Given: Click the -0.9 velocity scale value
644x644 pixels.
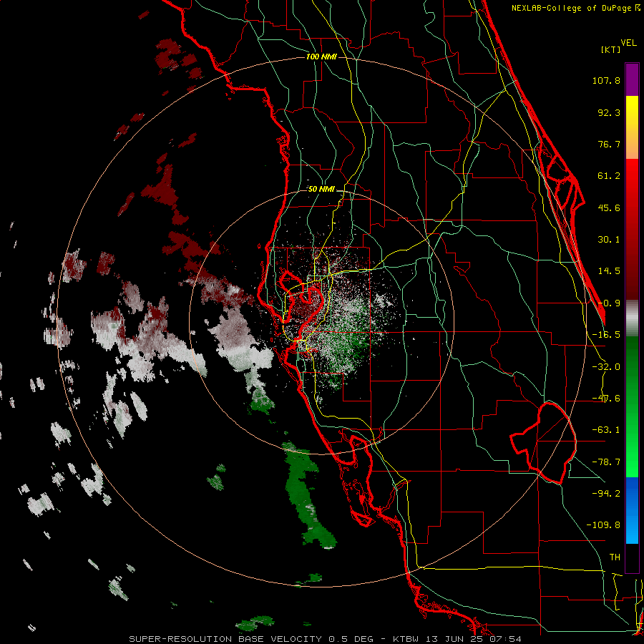Looking at the screenshot, I should click(x=609, y=303).
